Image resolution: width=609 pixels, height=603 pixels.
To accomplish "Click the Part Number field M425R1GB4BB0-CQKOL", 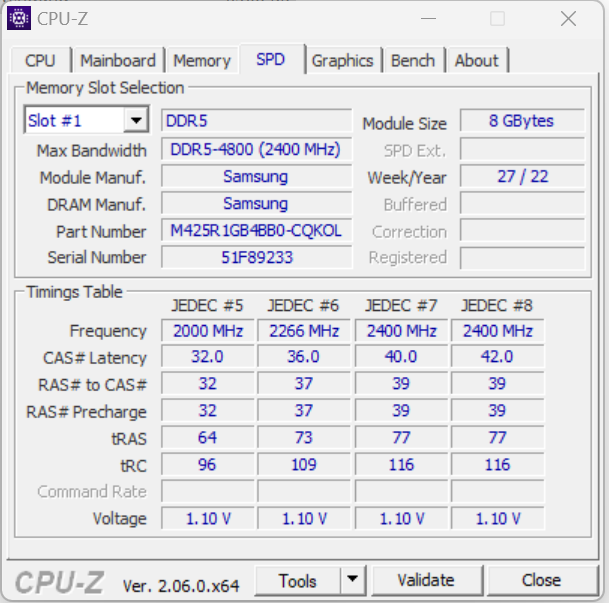I will coord(256,231).
